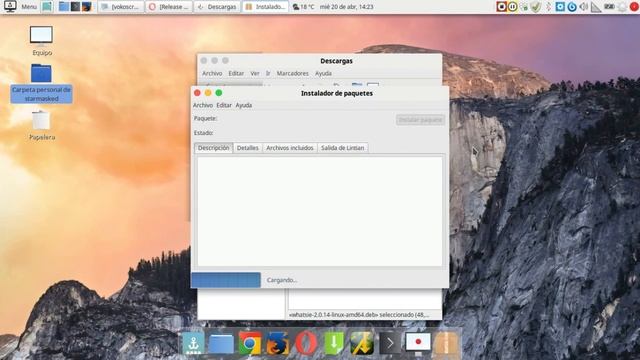Launch Firefox from the top panel launcher

pyautogui.click(x=87, y=7)
